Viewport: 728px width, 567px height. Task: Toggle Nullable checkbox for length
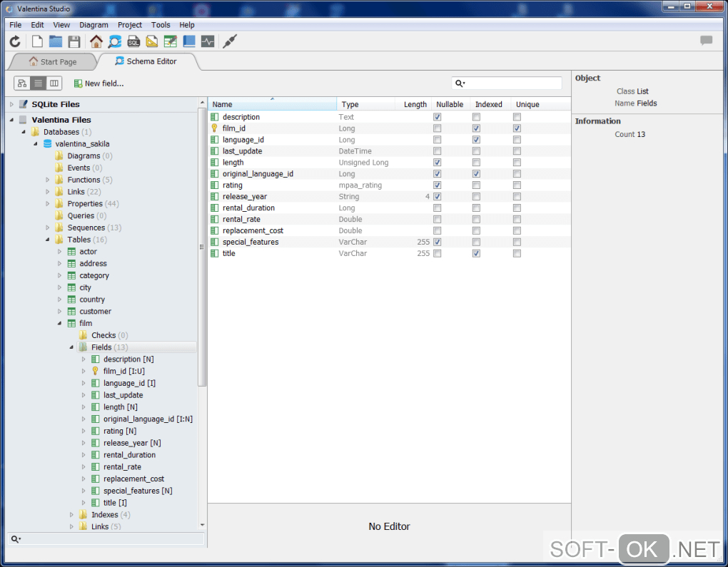pos(437,163)
